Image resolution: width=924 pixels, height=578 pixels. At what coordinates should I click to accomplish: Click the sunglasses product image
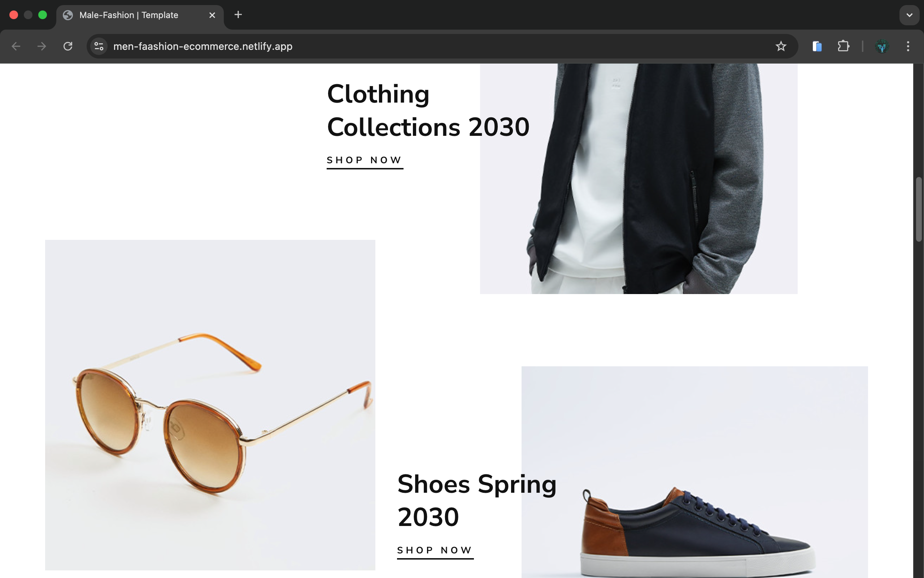pyautogui.click(x=210, y=405)
